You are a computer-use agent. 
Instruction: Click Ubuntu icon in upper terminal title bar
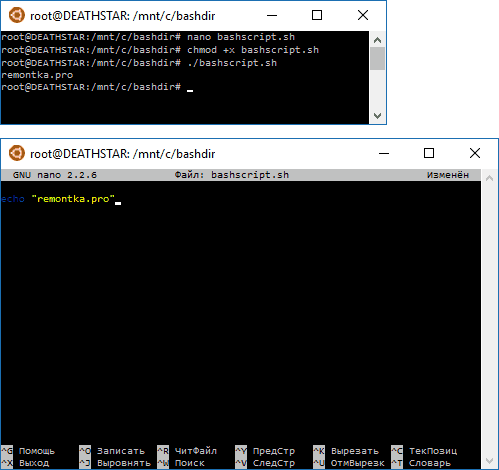[17, 15]
